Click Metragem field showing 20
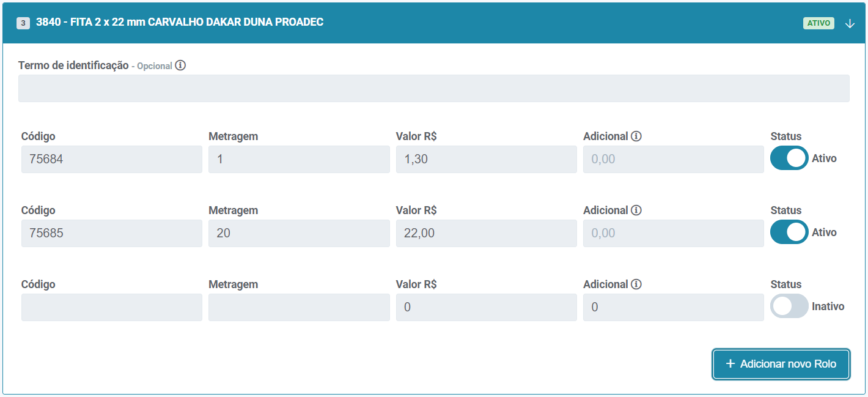This screenshot has height=397, width=868. tap(299, 233)
